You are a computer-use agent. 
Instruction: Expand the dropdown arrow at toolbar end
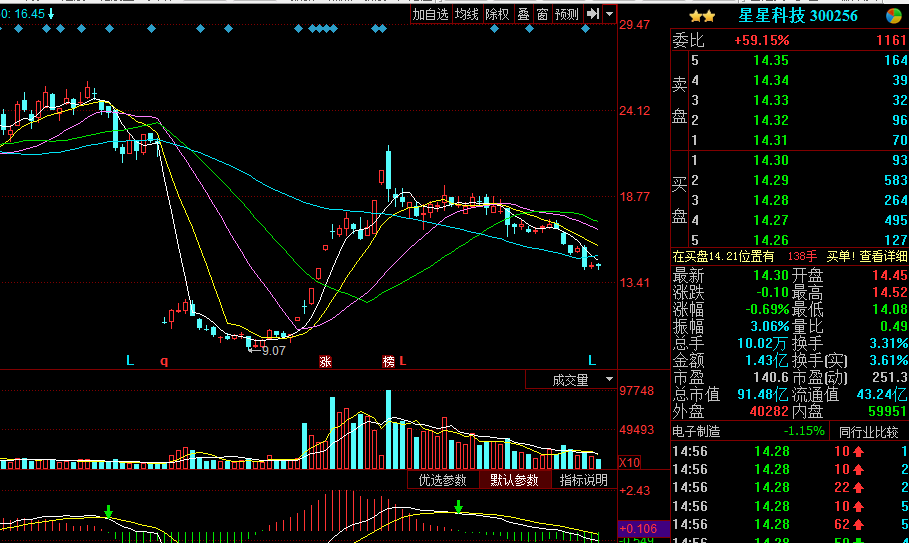609,14
